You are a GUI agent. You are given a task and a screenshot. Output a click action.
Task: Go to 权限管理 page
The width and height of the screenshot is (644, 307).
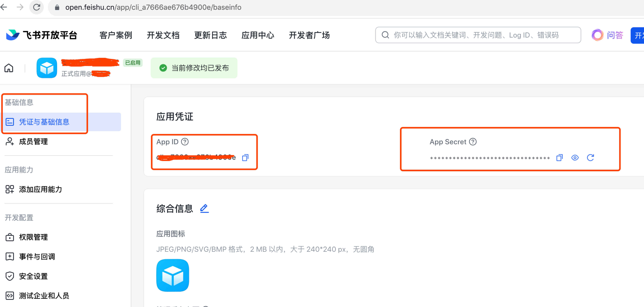(x=33, y=237)
